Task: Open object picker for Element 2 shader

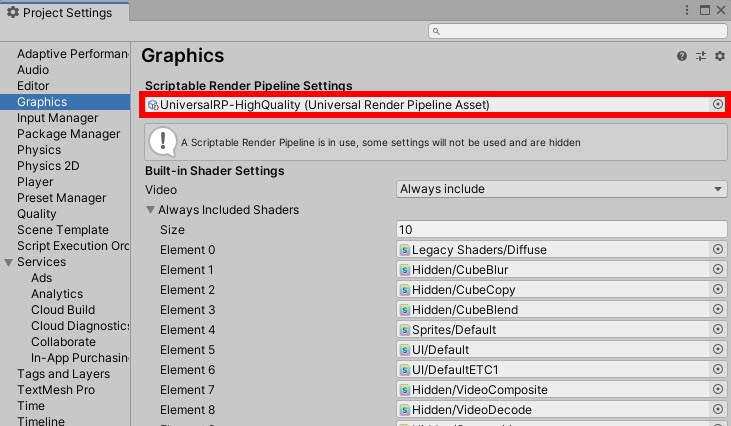Action: pyautogui.click(x=718, y=289)
